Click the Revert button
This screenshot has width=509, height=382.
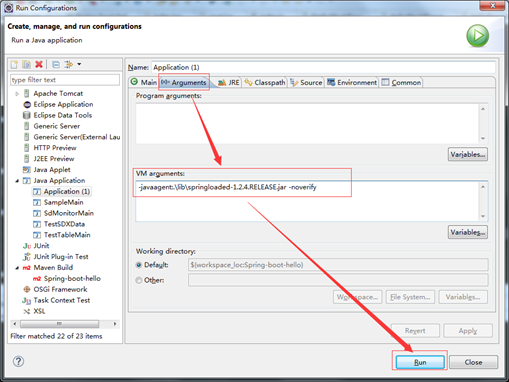click(415, 331)
